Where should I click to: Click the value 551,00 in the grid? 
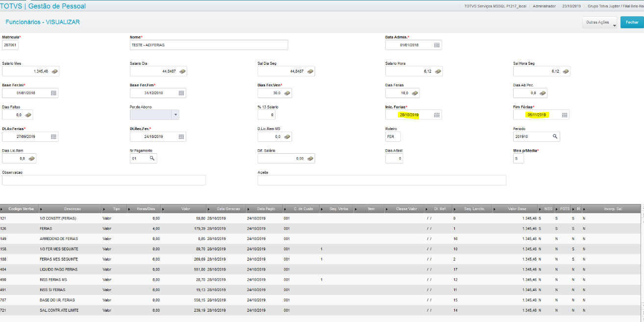[x=198, y=269]
